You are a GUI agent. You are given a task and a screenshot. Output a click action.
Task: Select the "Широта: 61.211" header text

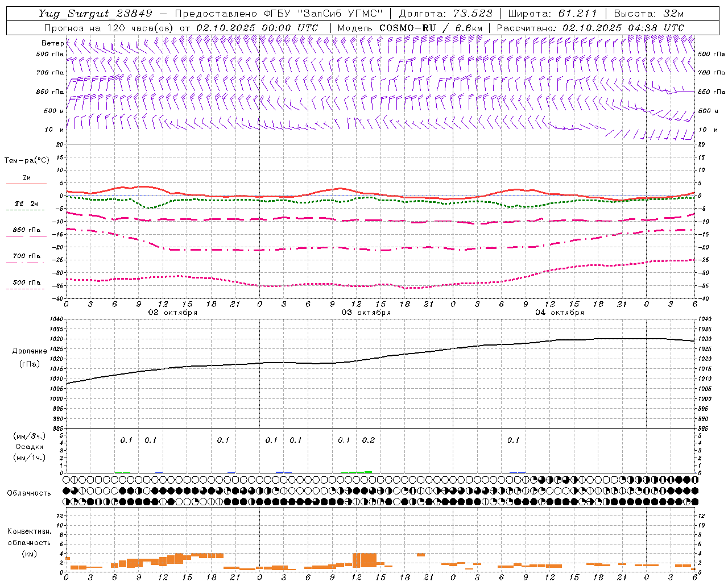point(552,14)
